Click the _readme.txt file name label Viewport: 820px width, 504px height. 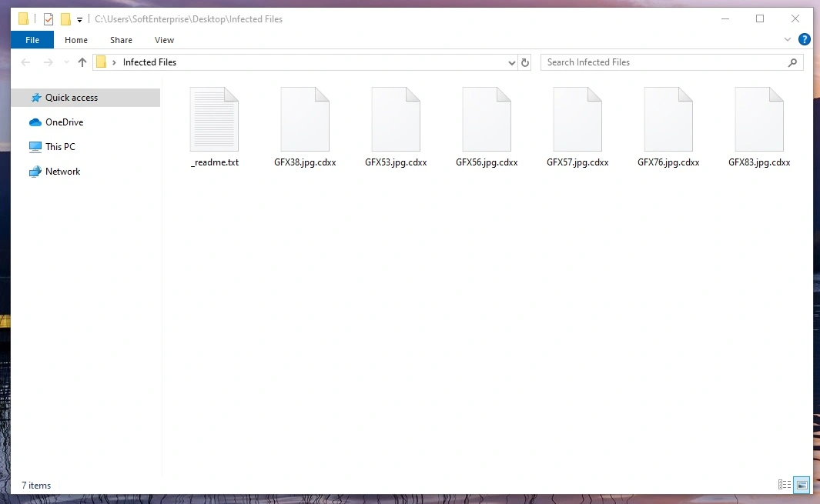pyautogui.click(x=215, y=162)
